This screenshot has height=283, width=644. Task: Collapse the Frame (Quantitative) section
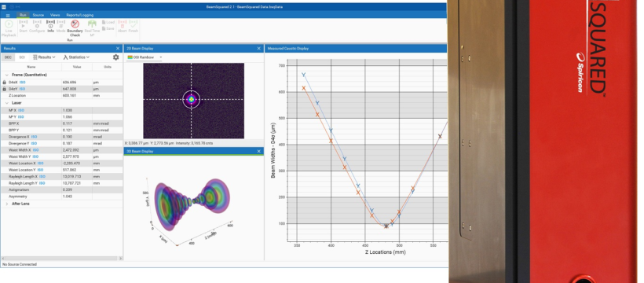7,75
